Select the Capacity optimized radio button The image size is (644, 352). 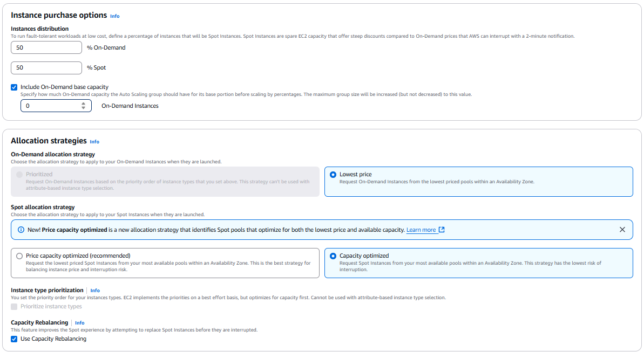click(x=333, y=256)
